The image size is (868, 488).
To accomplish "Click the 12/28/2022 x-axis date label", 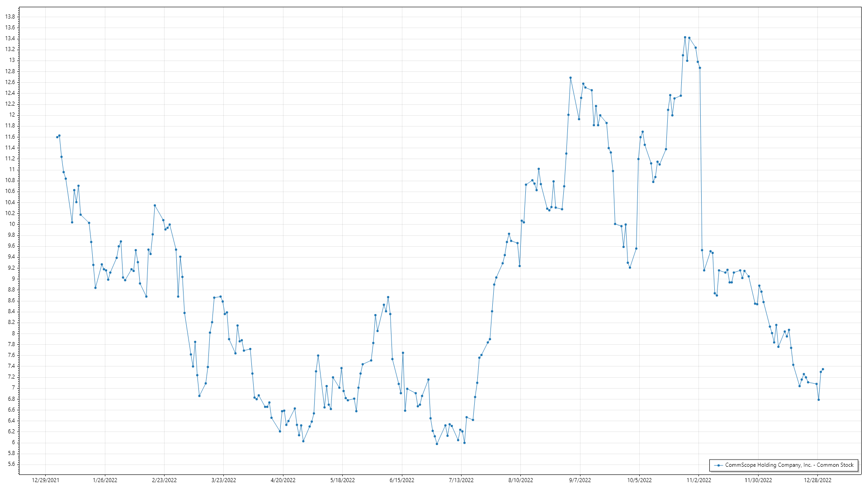I will click(x=818, y=480).
